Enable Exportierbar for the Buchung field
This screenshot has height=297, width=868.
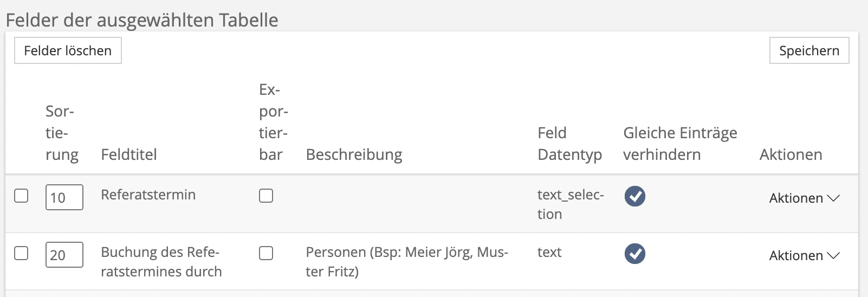click(266, 253)
